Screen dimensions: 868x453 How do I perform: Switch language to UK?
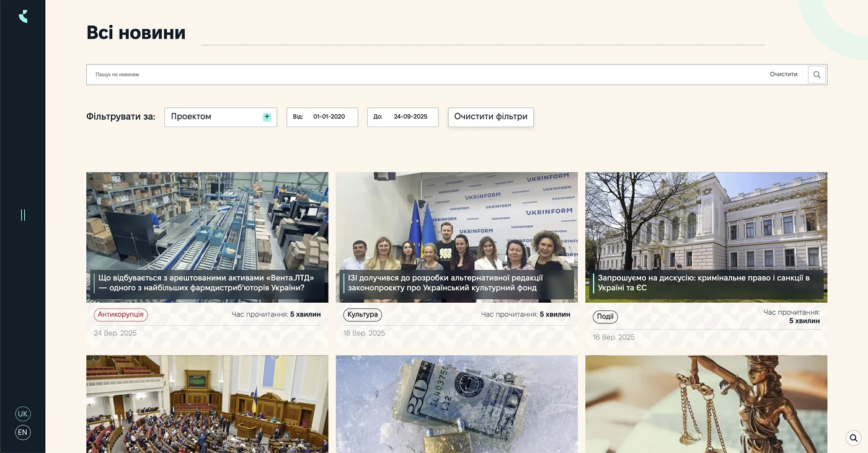[x=23, y=414]
